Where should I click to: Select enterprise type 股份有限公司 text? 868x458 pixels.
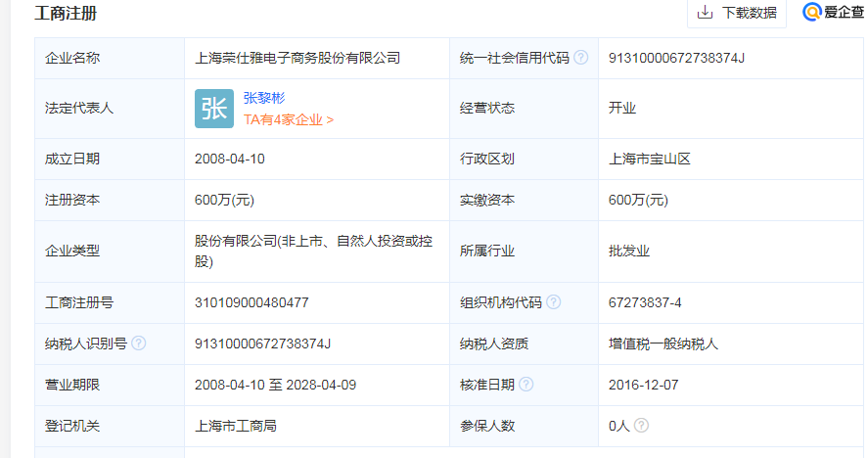pyautogui.click(x=313, y=251)
